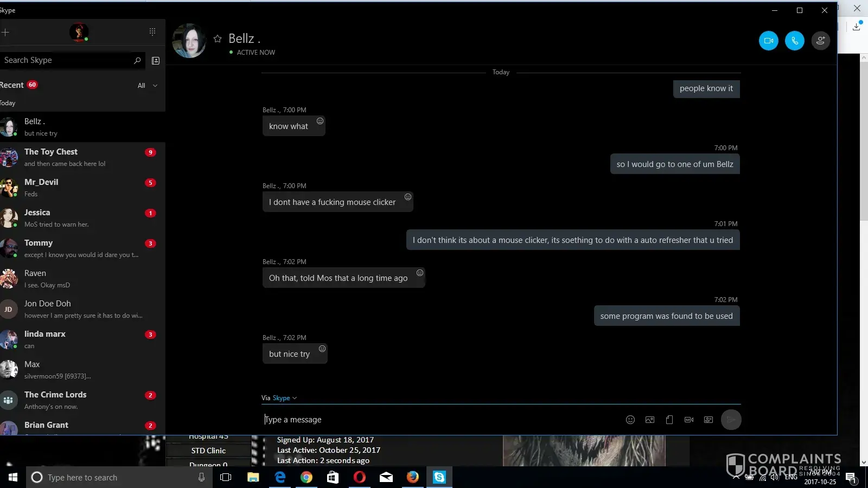The height and width of the screenshot is (488, 868).
Task: Start an audio call with Bellz
Action: pos(794,41)
